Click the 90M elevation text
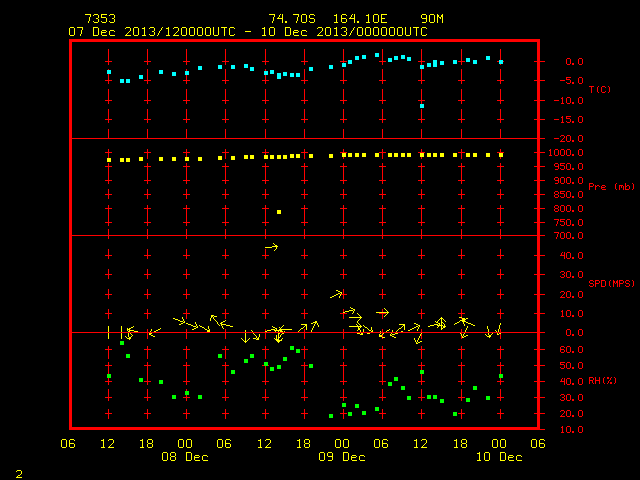The height and width of the screenshot is (480, 640). pos(432,19)
